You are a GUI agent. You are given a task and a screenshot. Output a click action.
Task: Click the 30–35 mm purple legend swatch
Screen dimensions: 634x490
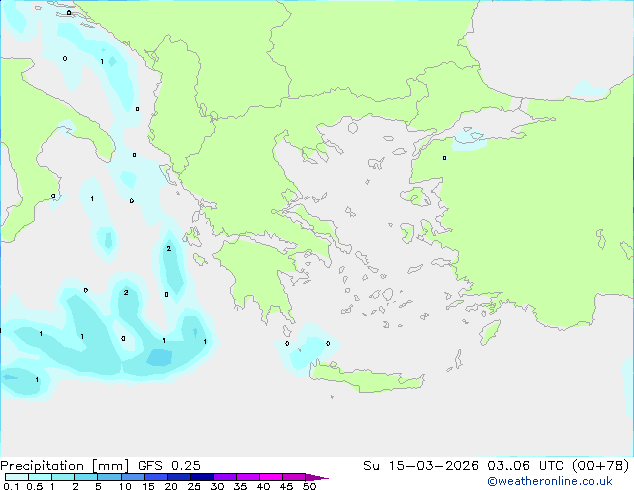(225, 477)
